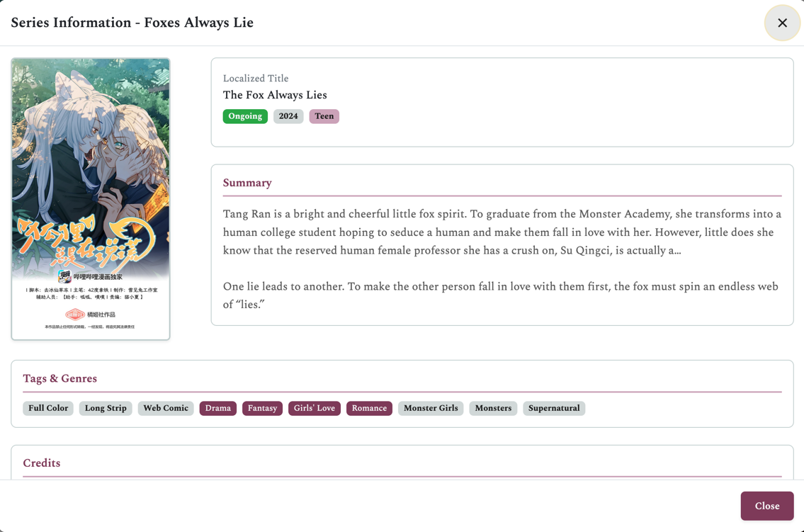
Task: Click the Fantasy genre chip
Action: (262, 408)
